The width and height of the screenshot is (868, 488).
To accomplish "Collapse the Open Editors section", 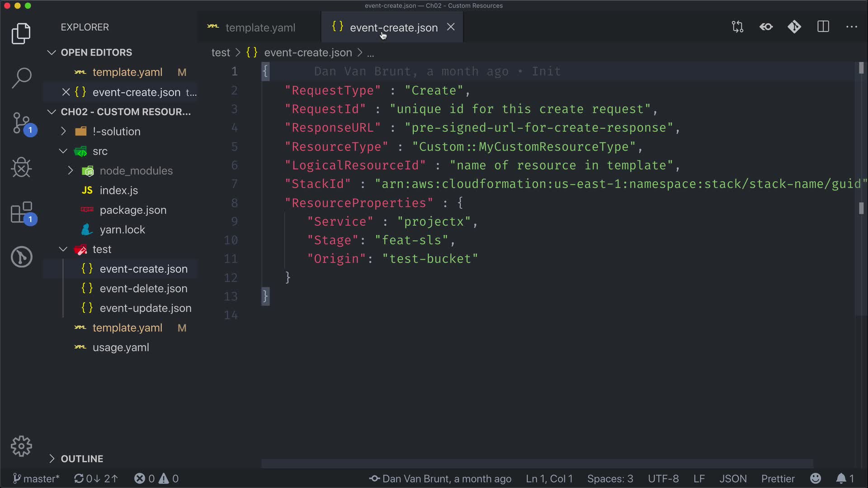I will 96,52.
